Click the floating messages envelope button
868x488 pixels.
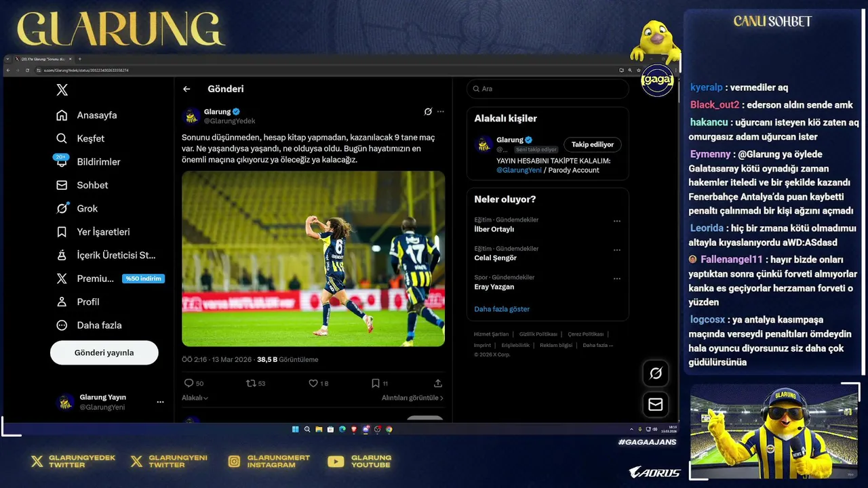click(x=656, y=405)
